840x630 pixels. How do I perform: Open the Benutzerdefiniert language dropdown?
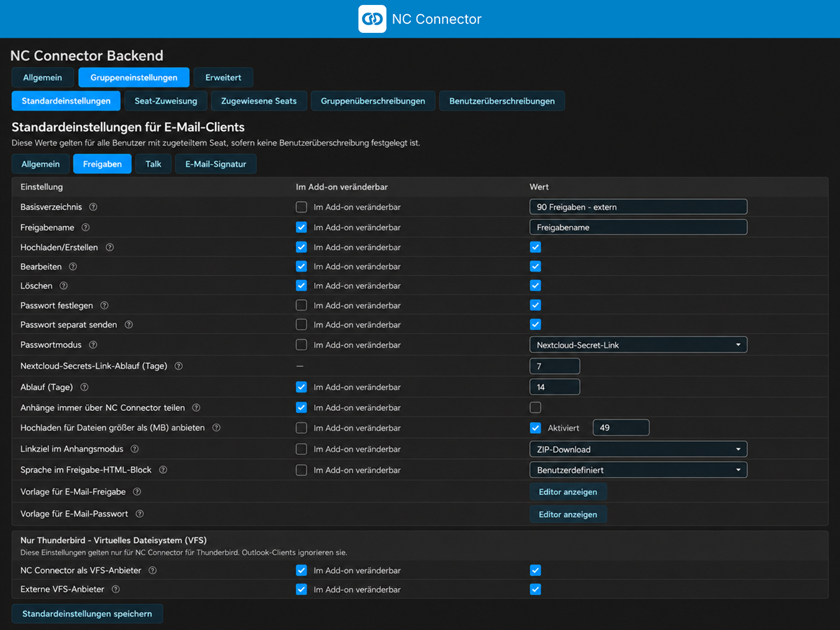pos(638,470)
